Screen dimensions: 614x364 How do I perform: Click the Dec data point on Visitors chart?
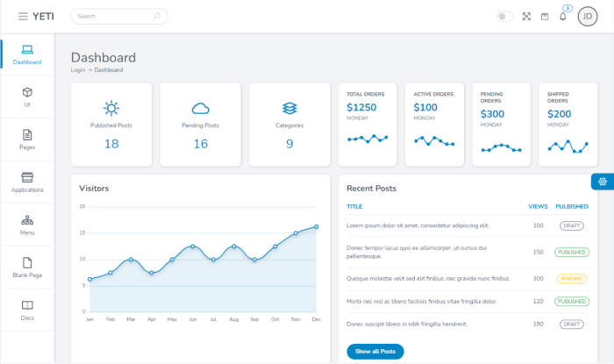click(317, 226)
